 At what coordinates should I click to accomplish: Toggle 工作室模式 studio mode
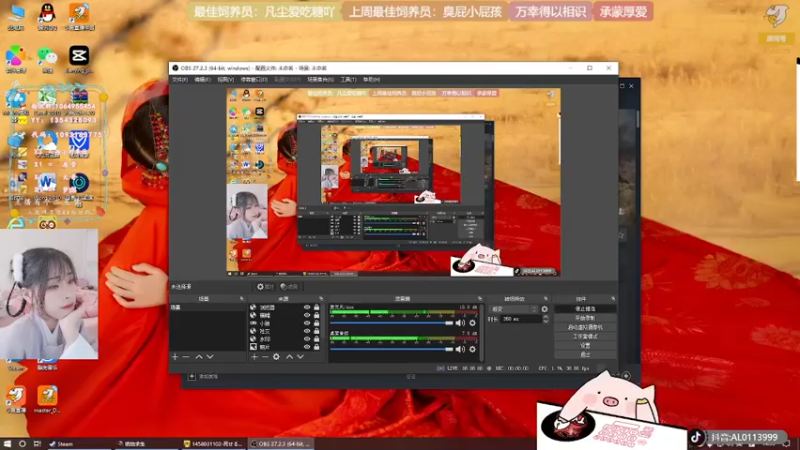(x=585, y=336)
